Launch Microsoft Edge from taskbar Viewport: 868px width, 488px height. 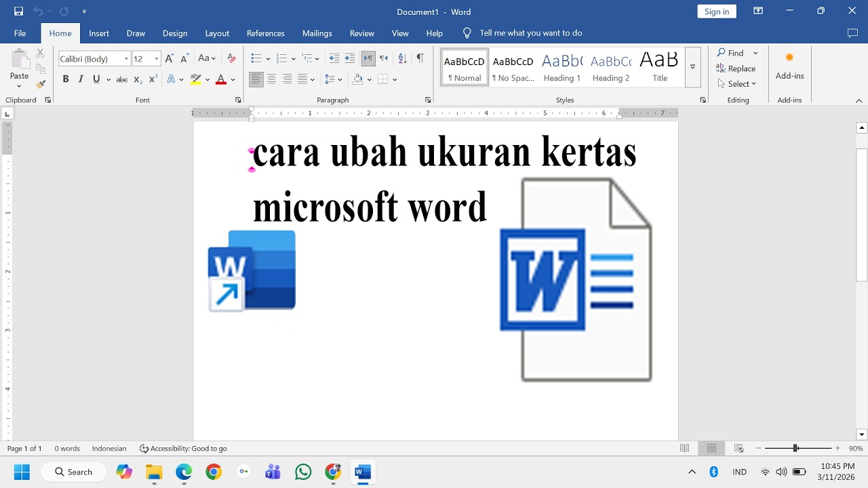(184, 472)
